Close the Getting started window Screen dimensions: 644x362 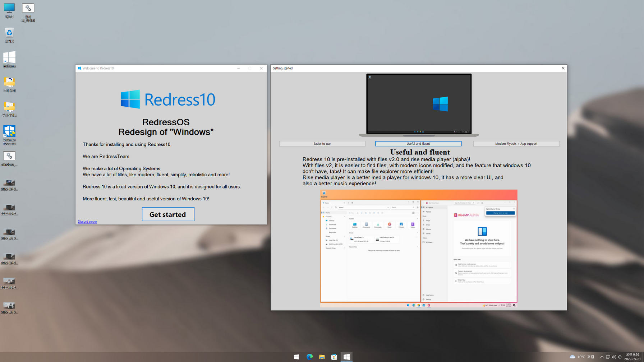(x=563, y=68)
